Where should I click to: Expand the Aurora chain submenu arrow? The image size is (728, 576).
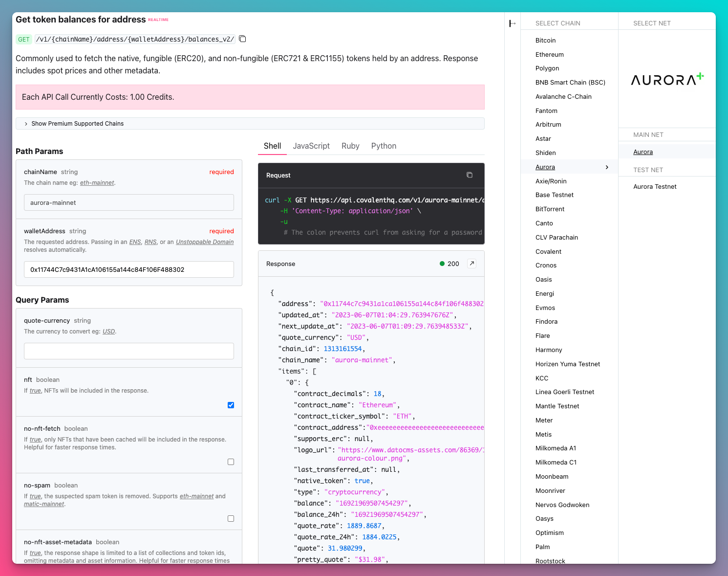coord(607,167)
